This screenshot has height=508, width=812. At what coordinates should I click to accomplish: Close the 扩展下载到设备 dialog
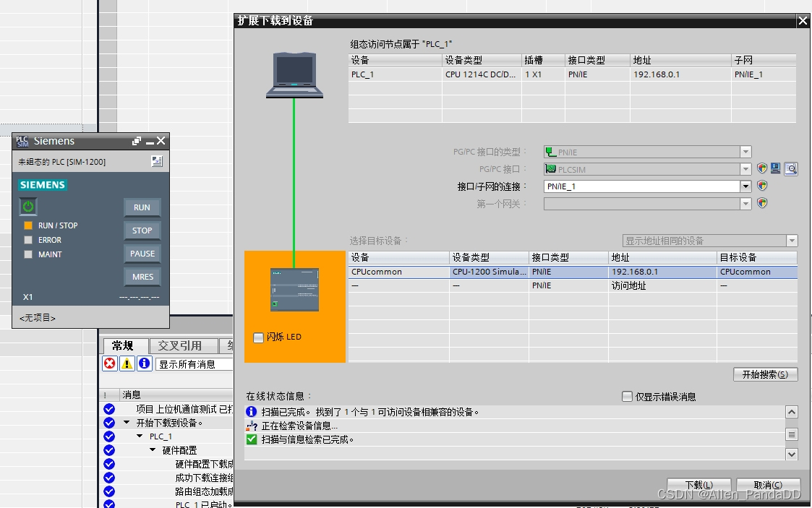pyautogui.click(x=803, y=21)
